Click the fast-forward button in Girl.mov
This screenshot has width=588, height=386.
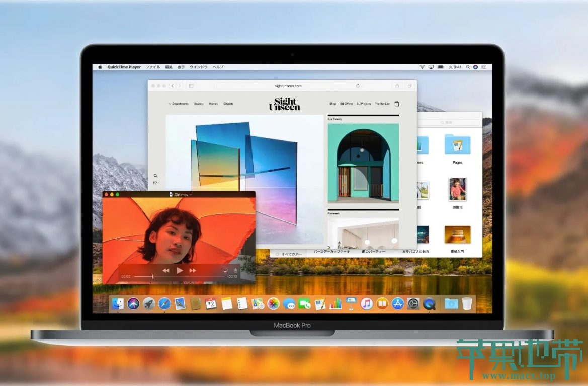tap(192, 271)
